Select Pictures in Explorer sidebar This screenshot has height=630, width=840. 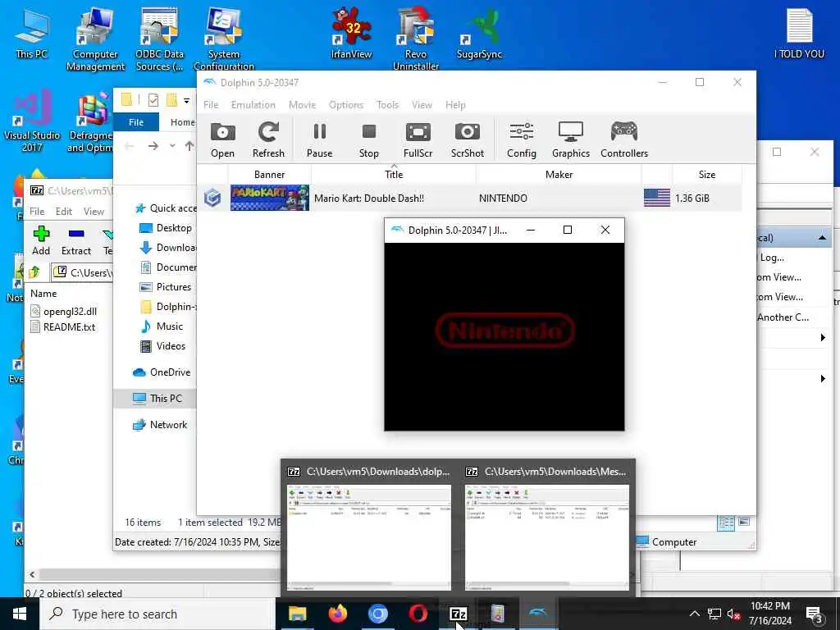(x=166, y=287)
